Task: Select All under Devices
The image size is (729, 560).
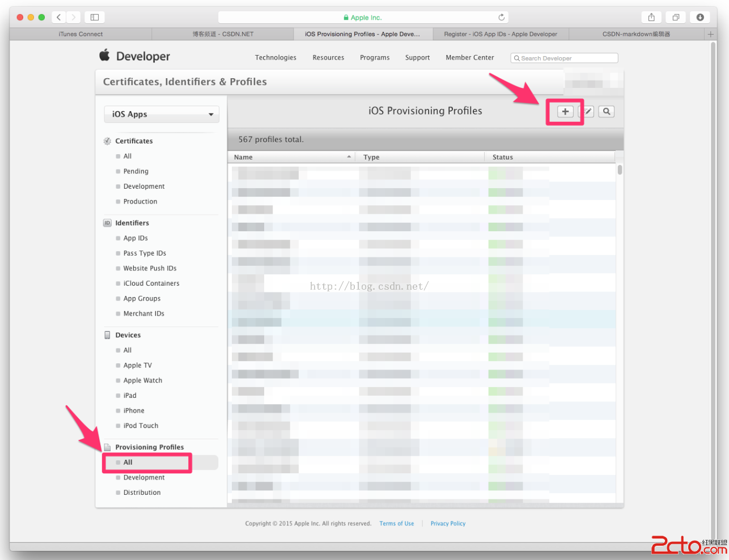Action: pos(128,350)
